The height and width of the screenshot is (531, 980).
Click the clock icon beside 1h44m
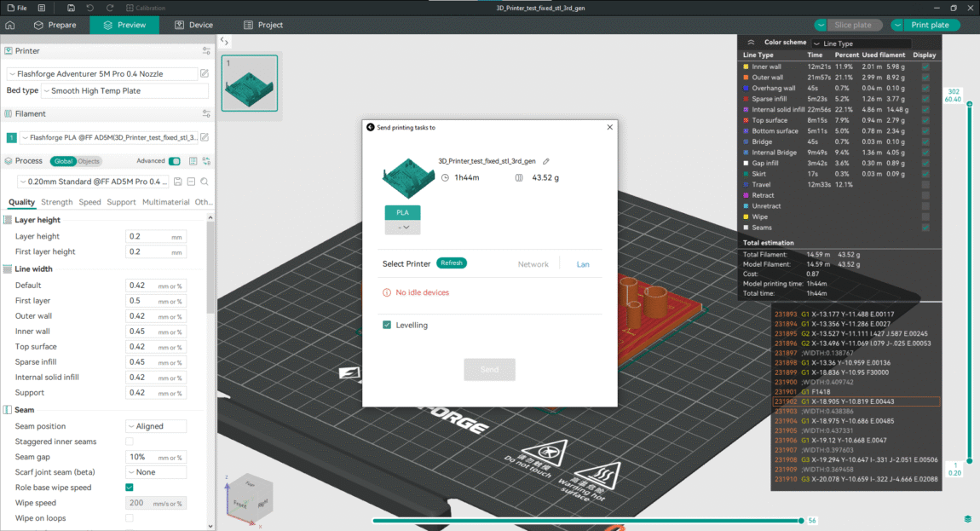[x=445, y=177]
